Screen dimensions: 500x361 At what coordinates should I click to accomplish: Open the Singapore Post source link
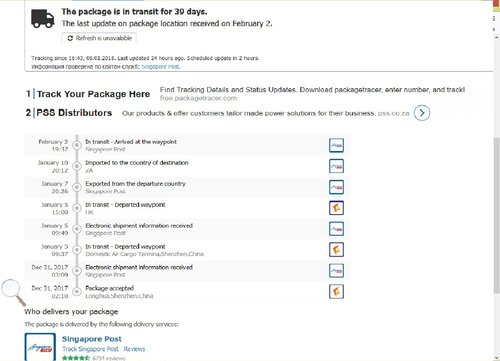click(161, 66)
